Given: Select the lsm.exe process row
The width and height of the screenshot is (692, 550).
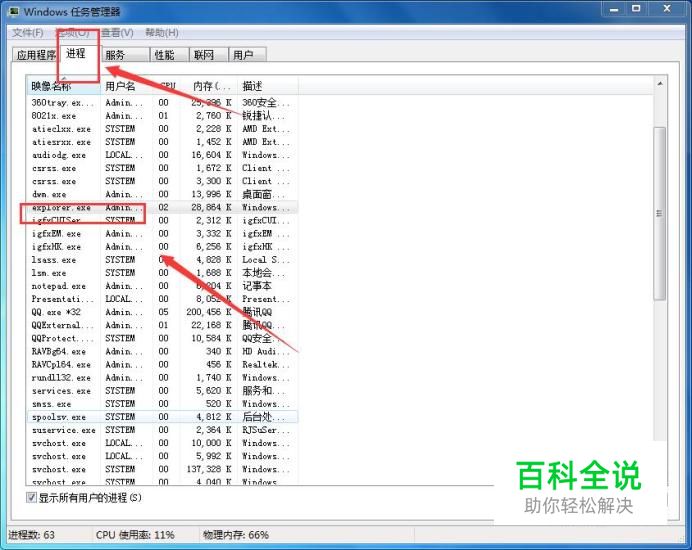Looking at the screenshot, I should click(x=162, y=273).
